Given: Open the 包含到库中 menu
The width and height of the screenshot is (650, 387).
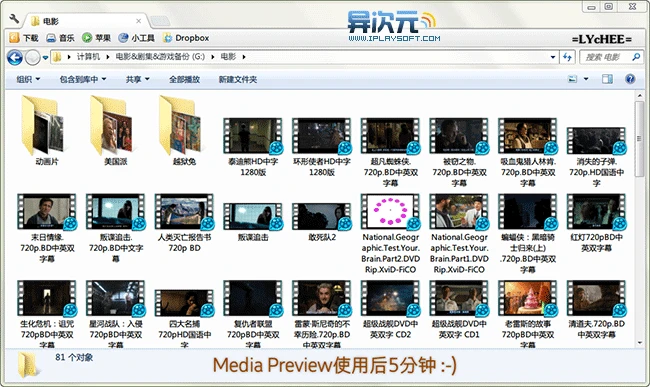Looking at the screenshot, I should pyautogui.click(x=83, y=79).
